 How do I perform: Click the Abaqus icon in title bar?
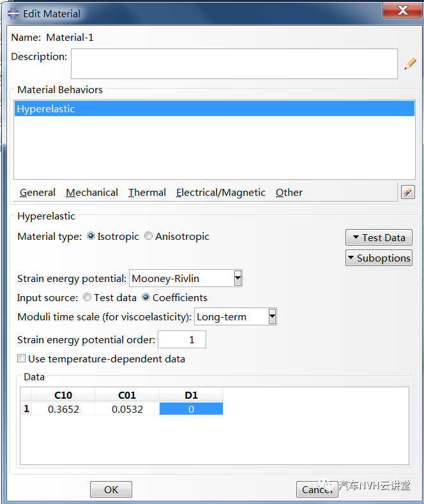tap(13, 13)
